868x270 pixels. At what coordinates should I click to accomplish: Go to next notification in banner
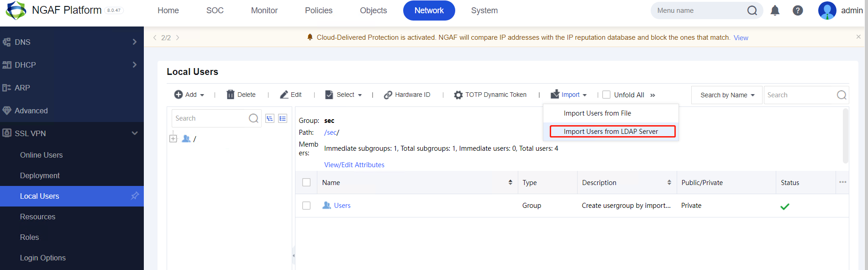(178, 37)
